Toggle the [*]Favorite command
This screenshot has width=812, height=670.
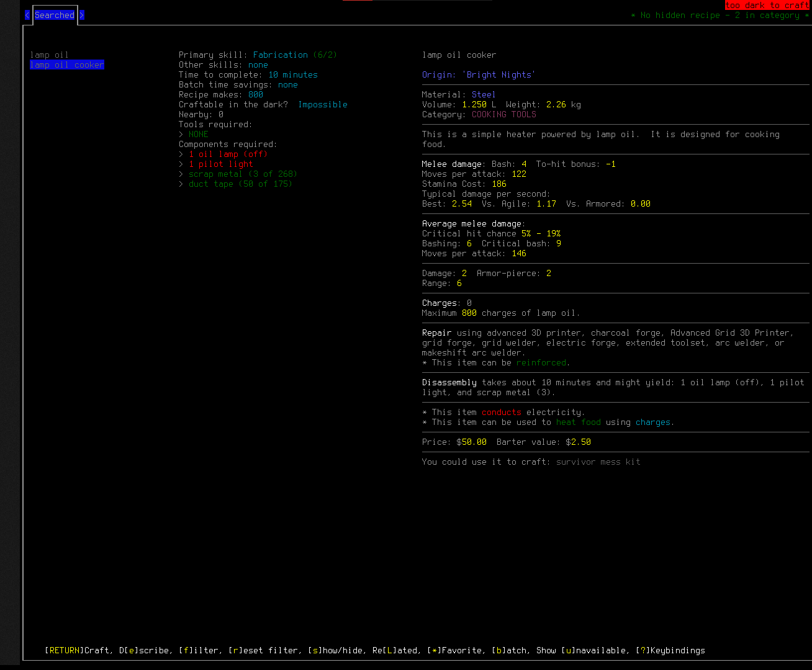click(x=454, y=650)
